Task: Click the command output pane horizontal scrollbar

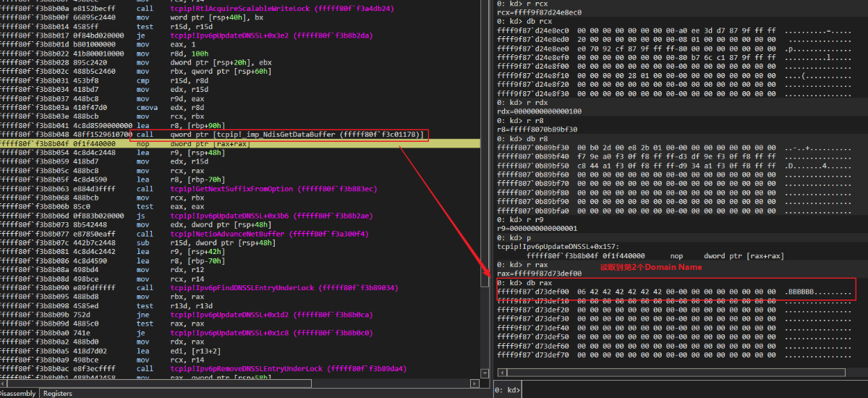Action: pyautogui.click(x=676, y=372)
